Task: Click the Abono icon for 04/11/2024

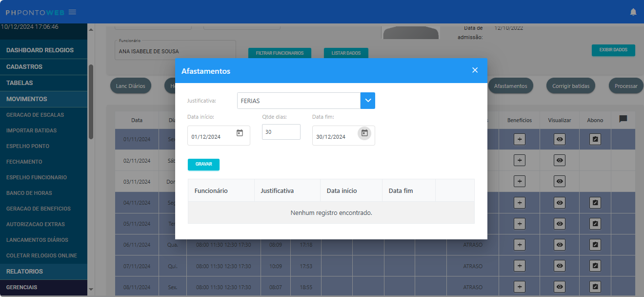Action: tap(595, 202)
